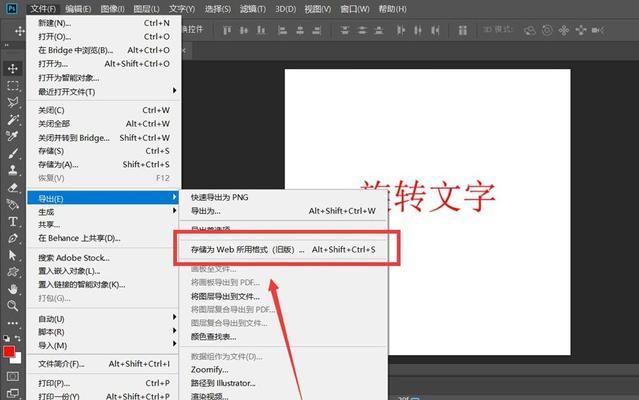Screen dimensions: 639x400
Task: Expand the 自动(U) submenu arrow
Action: tap(174, 317)
